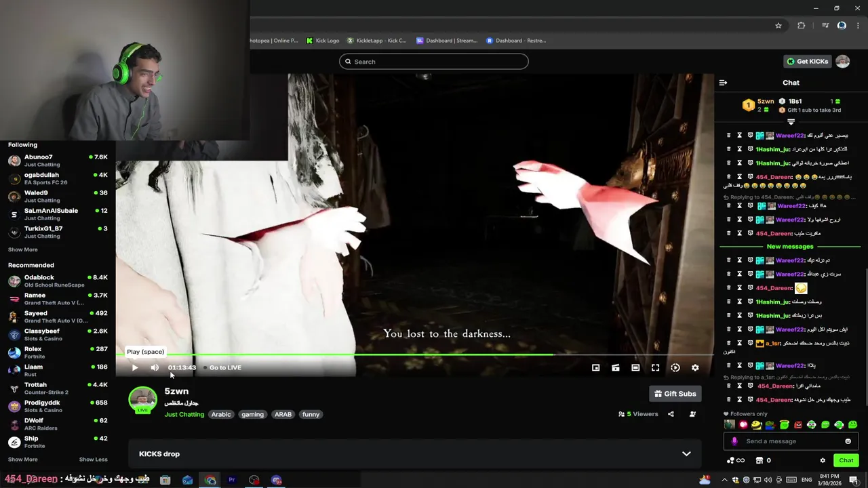Insert the yellow bee emote
868x488 pixels.
[756, 425]
